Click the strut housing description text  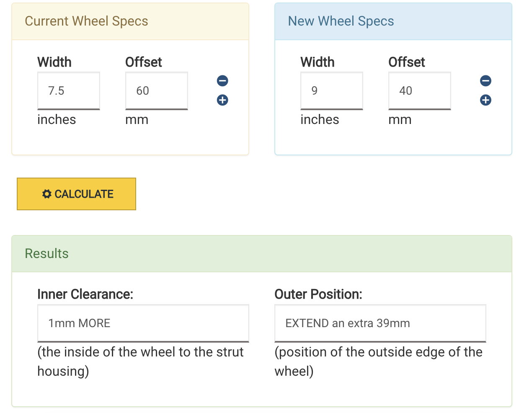coord(140,361)
